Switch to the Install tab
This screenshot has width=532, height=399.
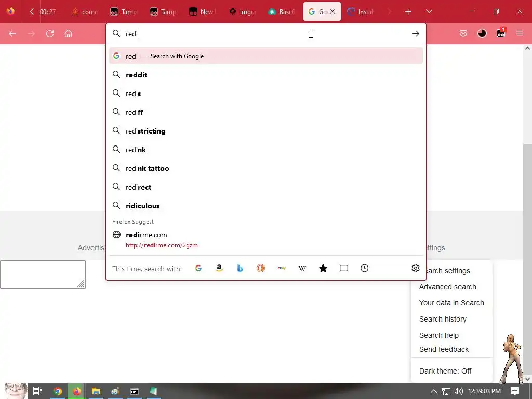click(x=362, y=11)
